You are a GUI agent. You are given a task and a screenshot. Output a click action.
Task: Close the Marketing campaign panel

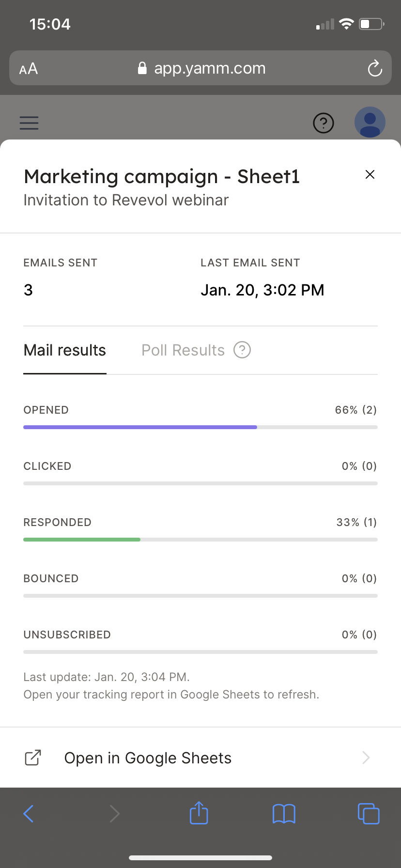tap(370, 174)
